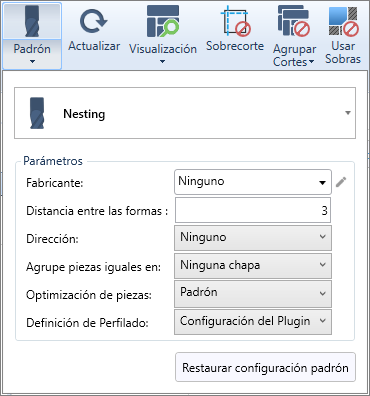The width and height of the screenshot is (370, 396).
Task: Click the Parámetros group title
Action: 53,161
